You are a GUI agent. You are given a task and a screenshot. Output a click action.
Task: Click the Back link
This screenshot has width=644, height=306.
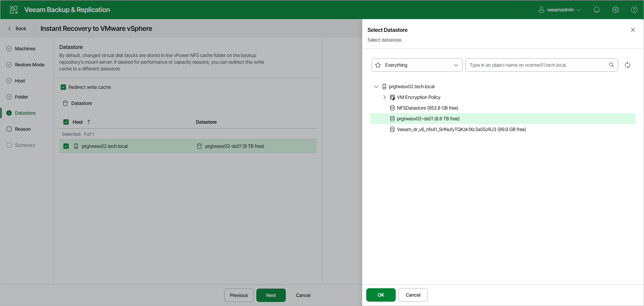click(17, 28)
